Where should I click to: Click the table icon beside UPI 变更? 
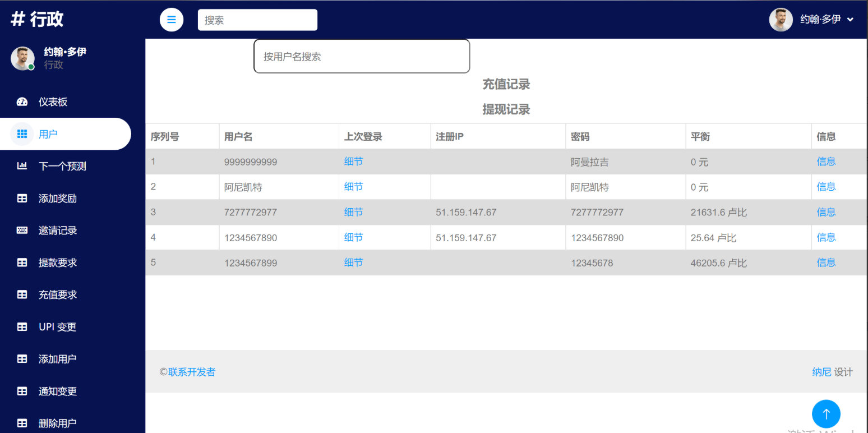22,327
